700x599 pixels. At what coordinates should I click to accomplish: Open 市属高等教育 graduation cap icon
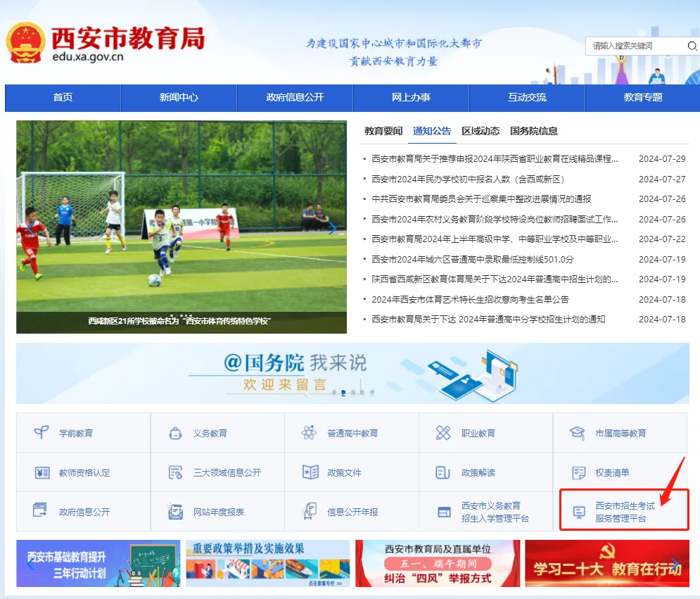[577, 432]
